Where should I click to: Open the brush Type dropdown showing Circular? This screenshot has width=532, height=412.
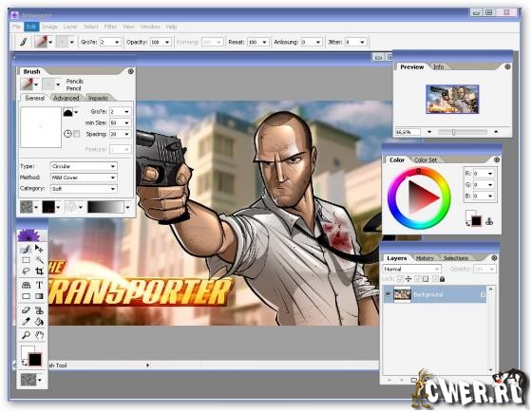coord(84,166)
